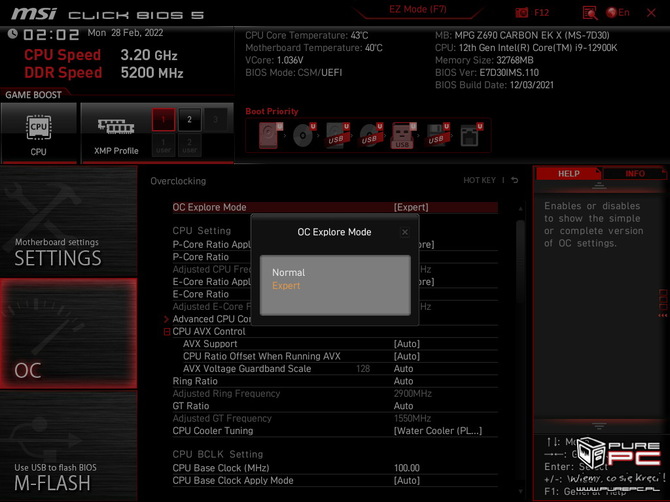The image size is (670, 502).
Task: Click the settings list scrollbar thumb
Action: [x=520, y=261]
